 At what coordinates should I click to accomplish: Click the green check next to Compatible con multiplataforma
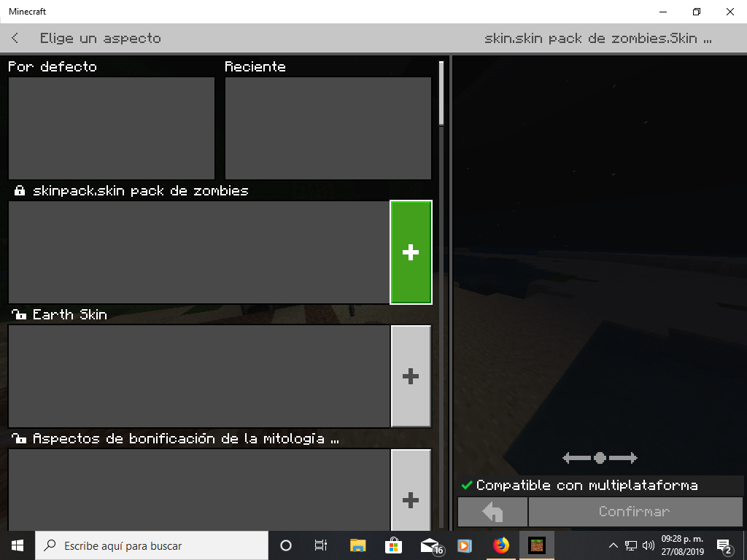(467, 485)
